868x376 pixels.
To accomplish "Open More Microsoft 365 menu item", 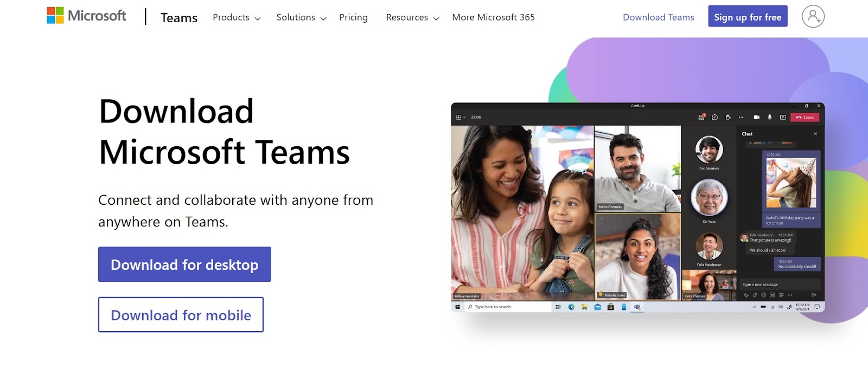I will coord(493,17).
